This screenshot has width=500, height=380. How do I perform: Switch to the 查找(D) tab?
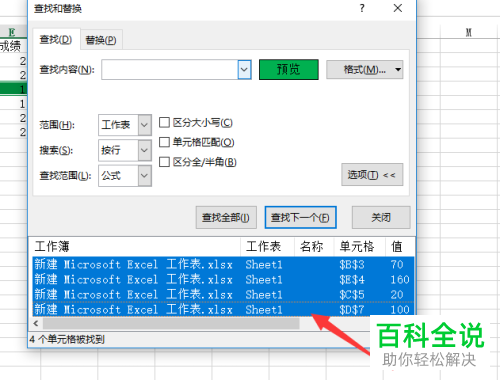[56, 39]
